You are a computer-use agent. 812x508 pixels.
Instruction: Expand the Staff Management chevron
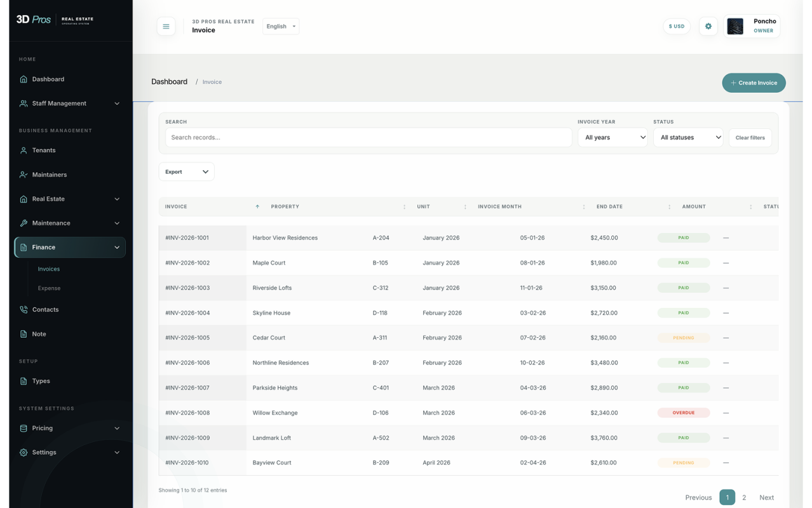pyautogui.click(x=117, y=104)
